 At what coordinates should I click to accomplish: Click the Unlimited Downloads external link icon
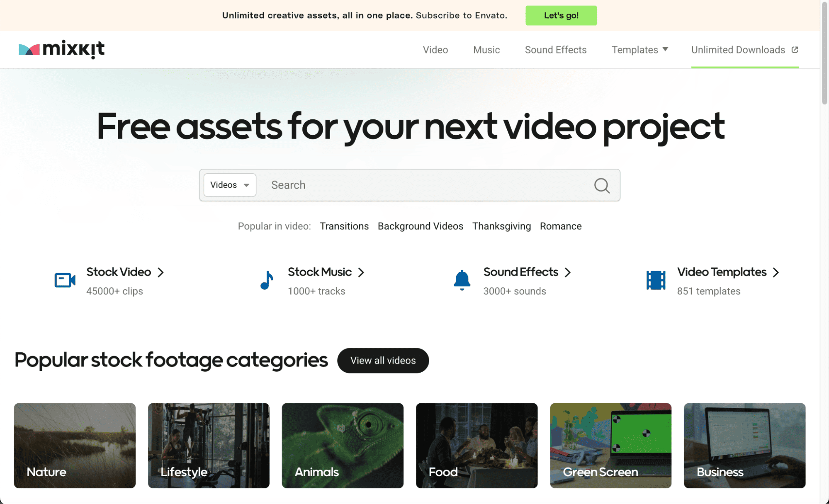(x=795, y=50)
